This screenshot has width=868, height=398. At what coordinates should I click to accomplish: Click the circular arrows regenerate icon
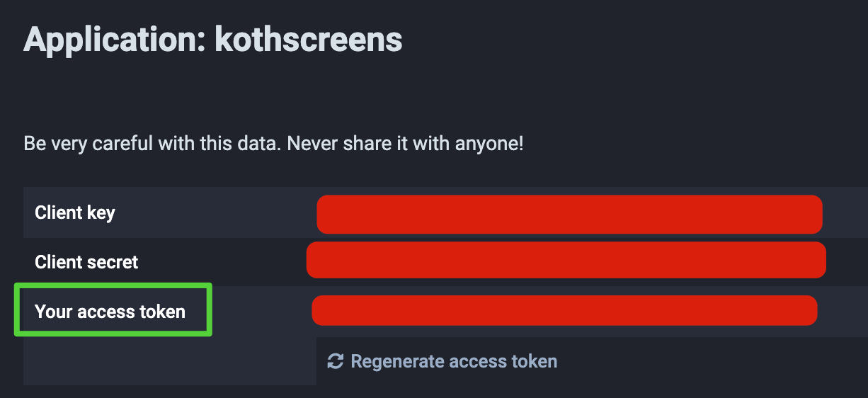click(335, 361)
